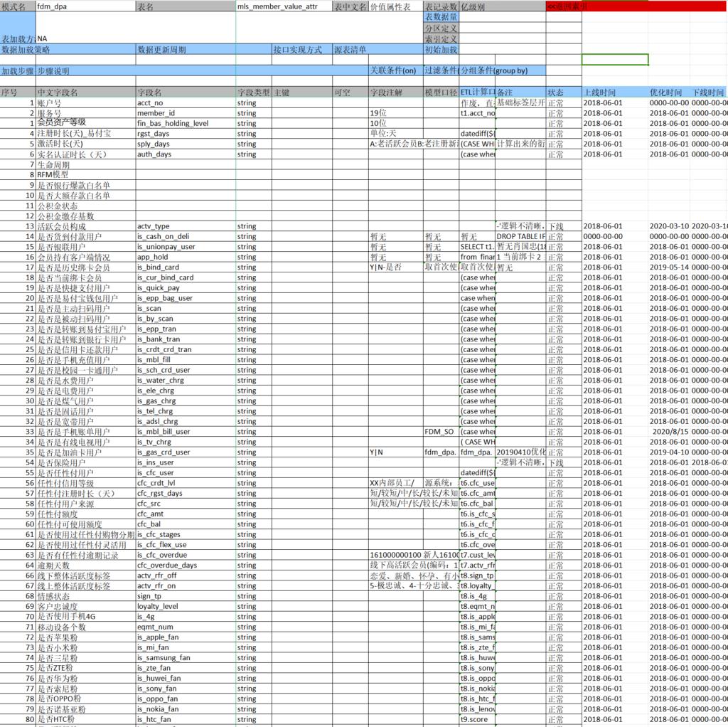Click the 会员资产等级 cell
Viewport: 728px width, 727px height.
click(86, 122)
